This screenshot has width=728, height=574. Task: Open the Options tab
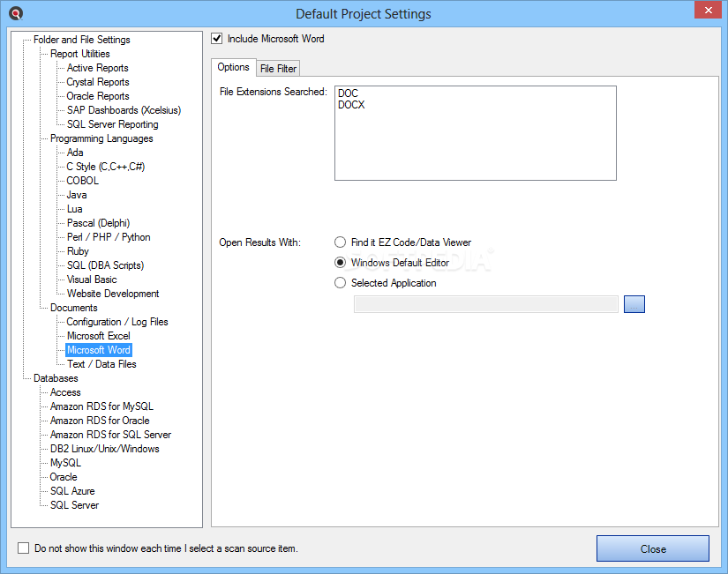coord(234,67)
